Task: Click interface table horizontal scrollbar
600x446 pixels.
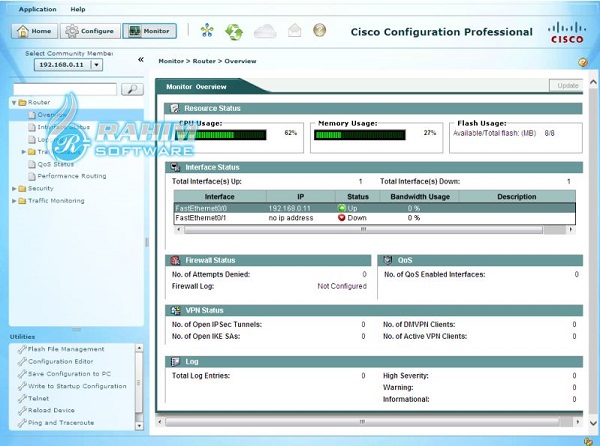Action: coord(363,230)
